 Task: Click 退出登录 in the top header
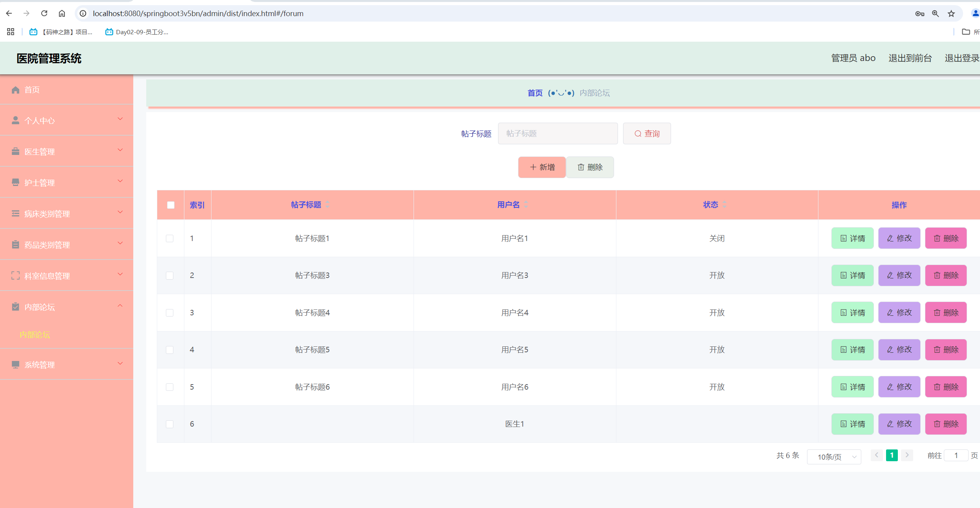961,58
